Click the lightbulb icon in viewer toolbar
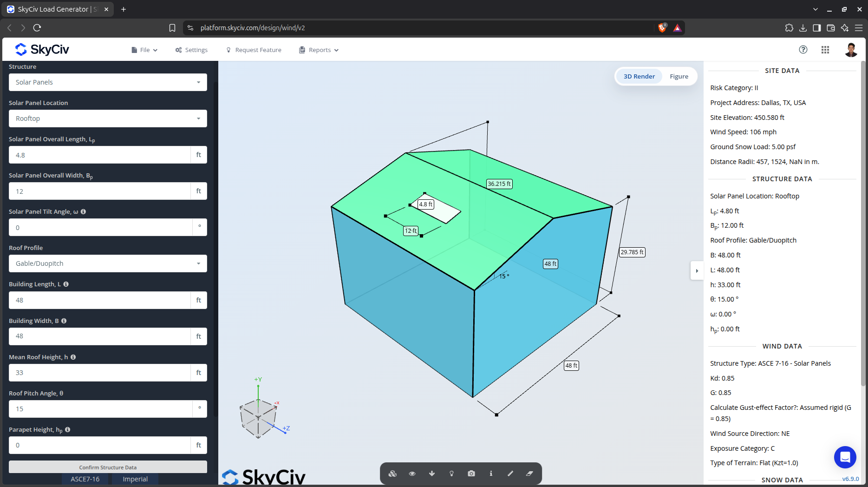Viewport: 868px width, 487px height. [x=451, y=474]
